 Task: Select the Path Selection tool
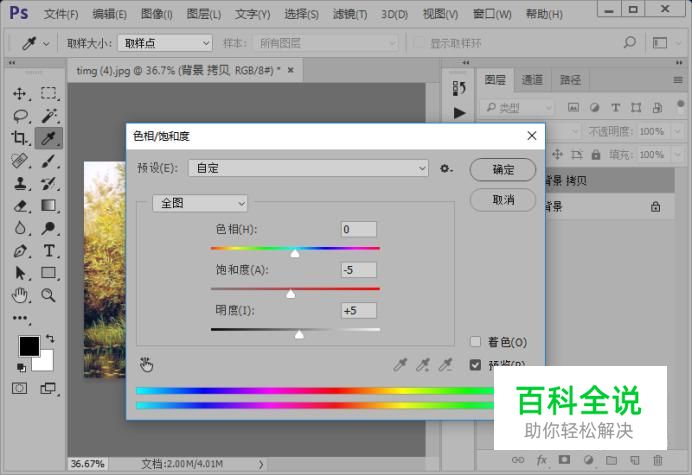point(20,273)
